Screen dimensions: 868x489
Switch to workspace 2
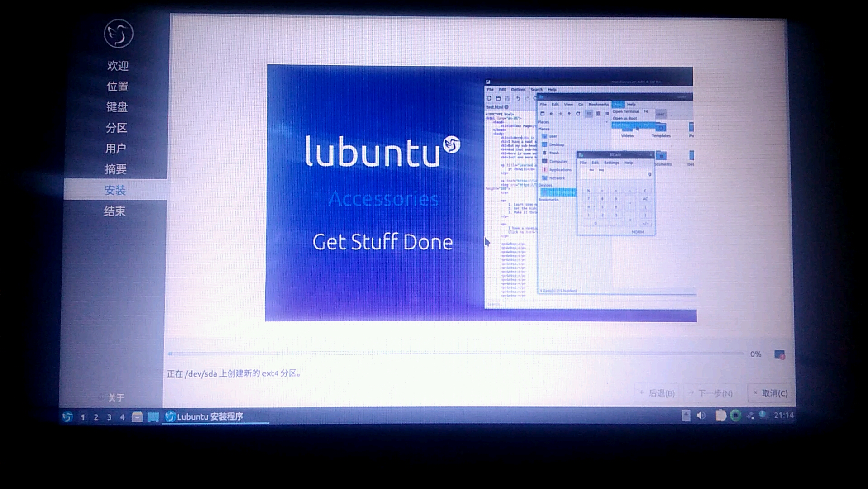(96, 417)
